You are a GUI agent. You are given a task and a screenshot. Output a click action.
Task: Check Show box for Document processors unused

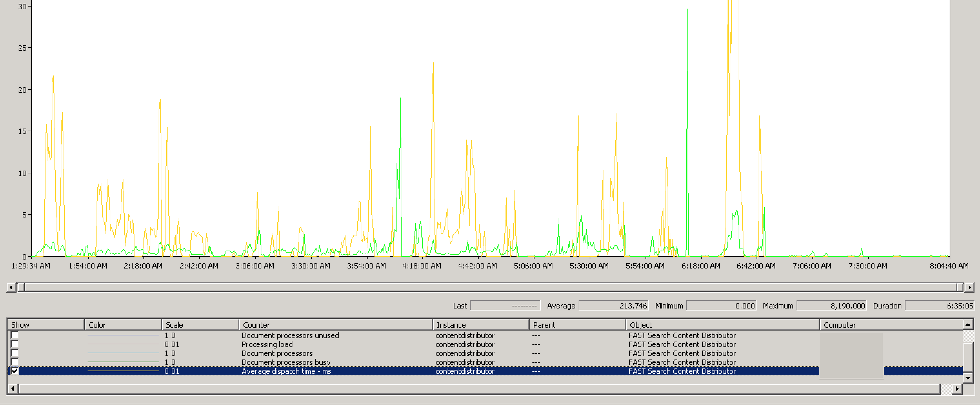point(15,335)
